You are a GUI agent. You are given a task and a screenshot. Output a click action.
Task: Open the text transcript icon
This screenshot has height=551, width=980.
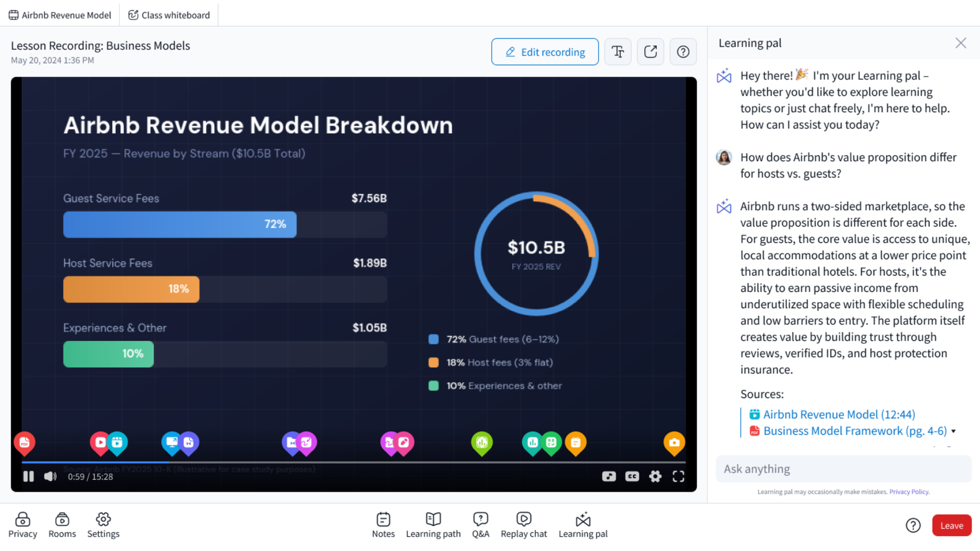(x=618, y=52)
